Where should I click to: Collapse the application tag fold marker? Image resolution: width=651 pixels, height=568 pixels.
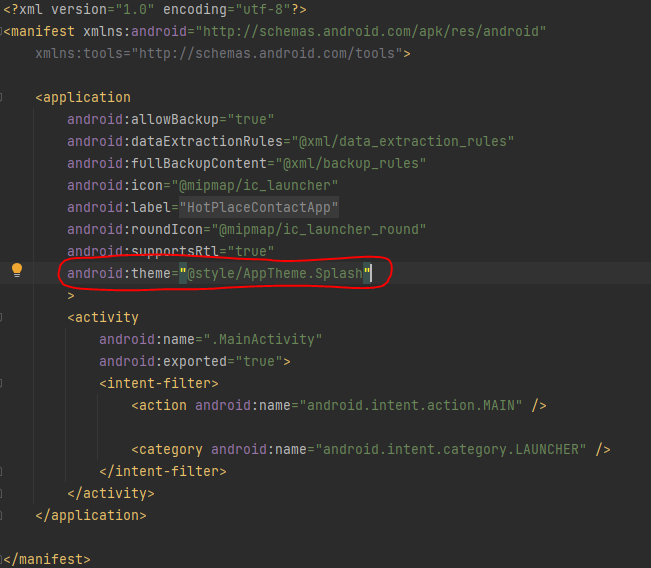tap(1, 98)
